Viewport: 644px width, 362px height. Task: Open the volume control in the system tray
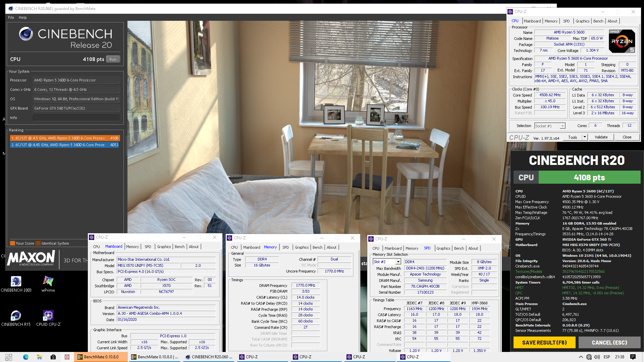(597, 357)
